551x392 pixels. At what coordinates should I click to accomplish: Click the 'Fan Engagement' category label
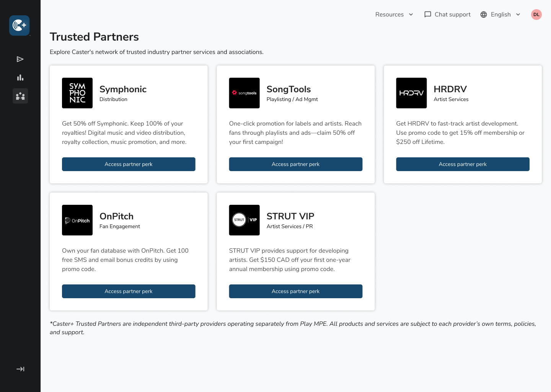120,226
